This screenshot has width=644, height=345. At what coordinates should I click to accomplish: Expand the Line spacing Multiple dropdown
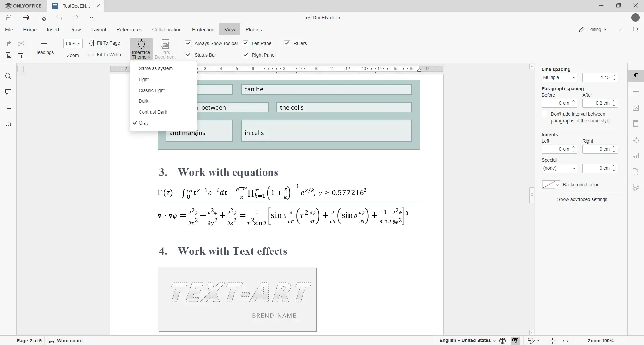(559, 78)
